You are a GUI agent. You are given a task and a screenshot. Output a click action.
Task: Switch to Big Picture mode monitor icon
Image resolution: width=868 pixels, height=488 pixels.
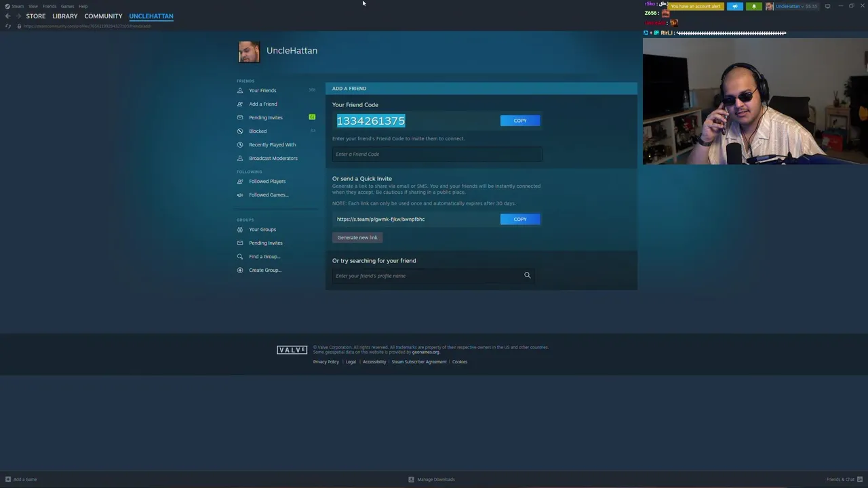point(827,6)
